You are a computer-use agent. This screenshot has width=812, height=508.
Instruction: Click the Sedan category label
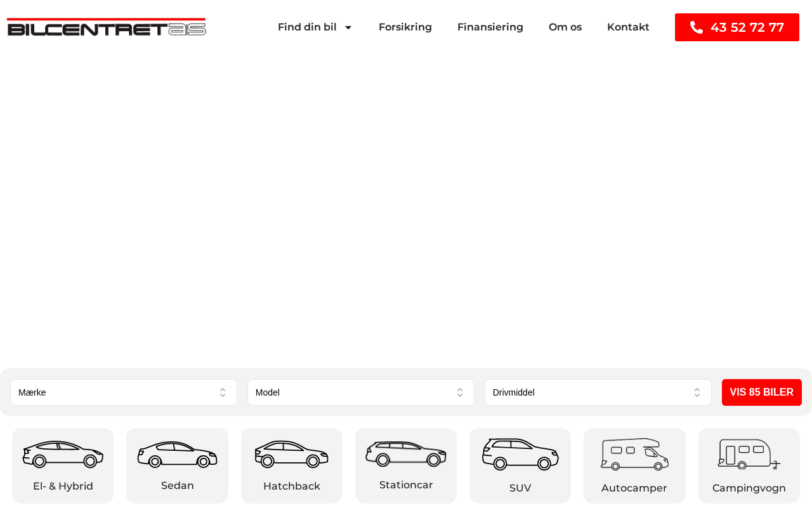(x=178, y=486)
